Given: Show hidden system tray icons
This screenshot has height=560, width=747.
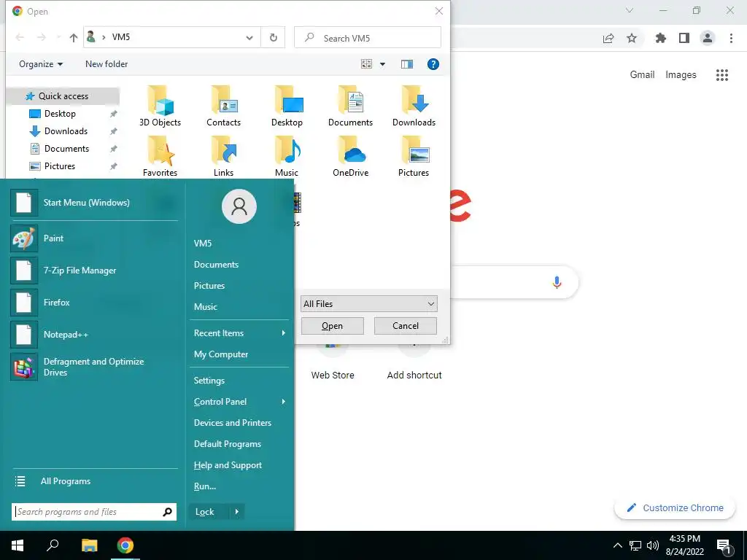Looking at the screenshot, I should pyautogui.click(x=617, y=545).
